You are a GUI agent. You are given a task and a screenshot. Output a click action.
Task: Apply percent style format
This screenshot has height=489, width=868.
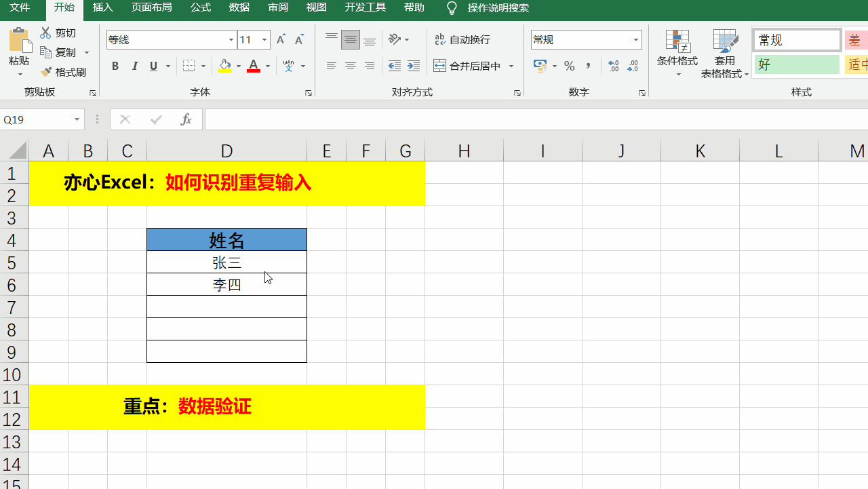click(570, 66)
